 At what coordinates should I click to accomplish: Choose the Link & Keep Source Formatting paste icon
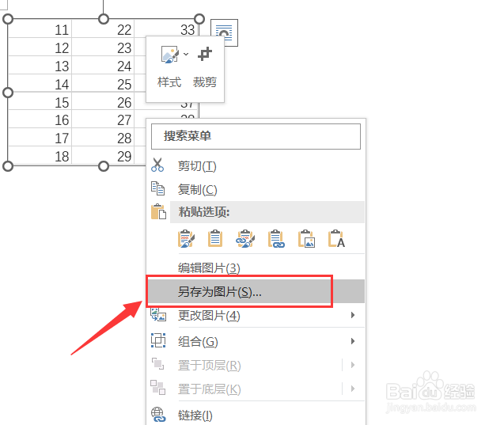[x=245, y=238]
